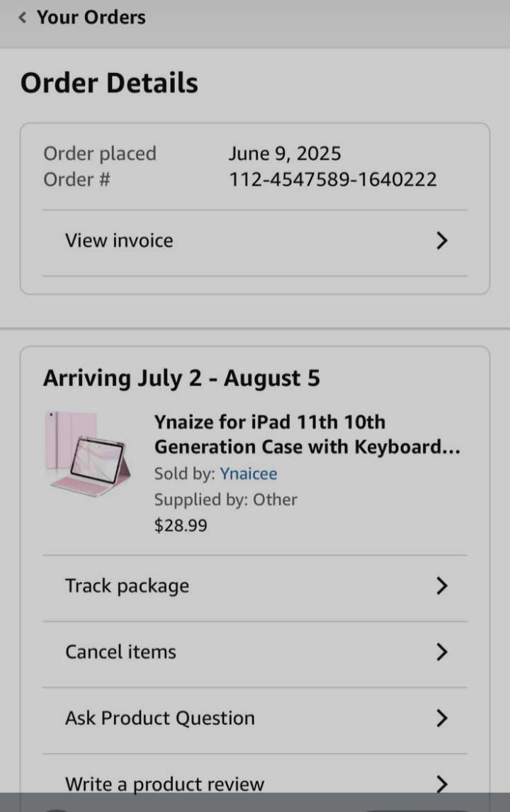The width and height of the screenshot is (510, 812).
Task: Click the chevron arrow next to View invoice
Action: click(x=442, y=241)
